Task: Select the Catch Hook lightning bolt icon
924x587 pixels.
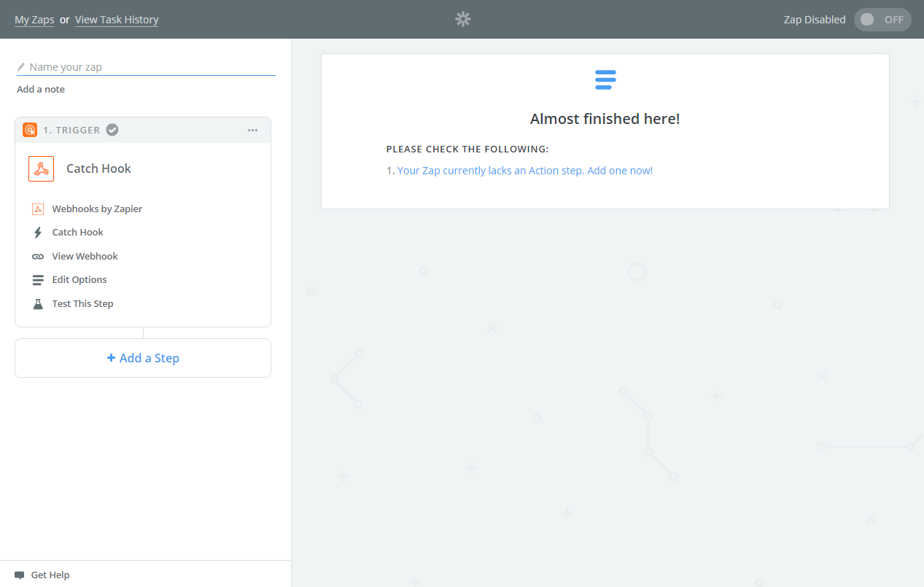Action: (38, 232)
